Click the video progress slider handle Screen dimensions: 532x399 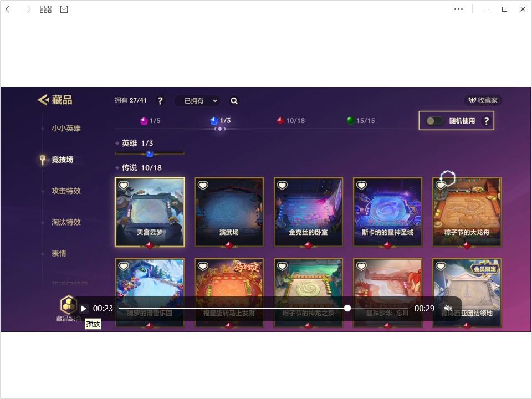(x=347, y=308)
